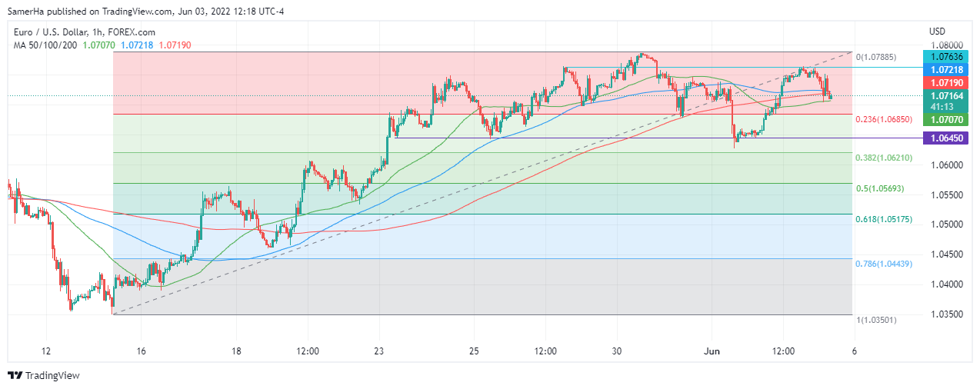Click the dark blue 1.06450 price tag
The height and width of the screenshot is (389, 980).
tap(948, 138)
